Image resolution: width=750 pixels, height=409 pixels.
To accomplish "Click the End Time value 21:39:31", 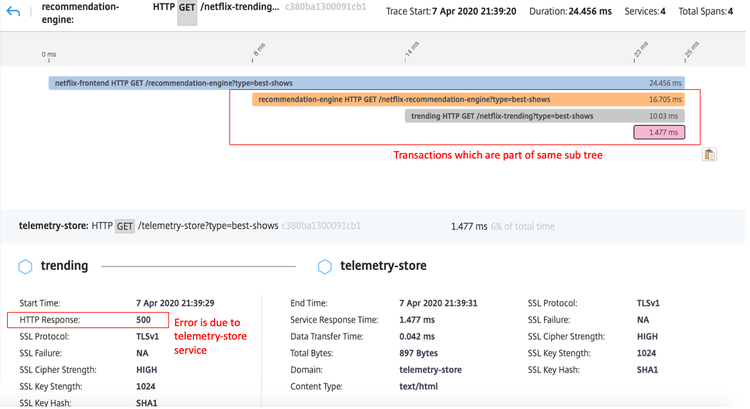I will (x=438, y=303).
